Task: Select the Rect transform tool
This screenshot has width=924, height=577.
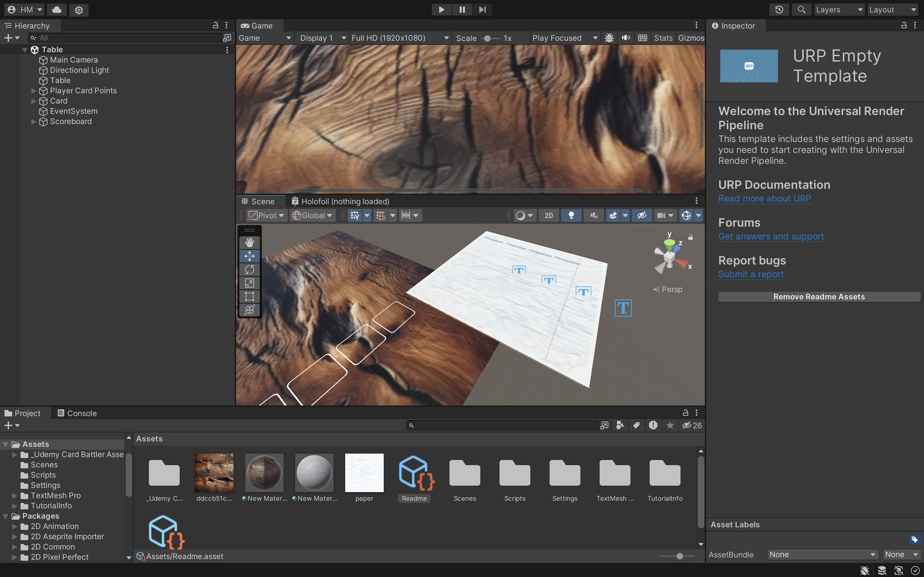Action: [x=249, y=297]
